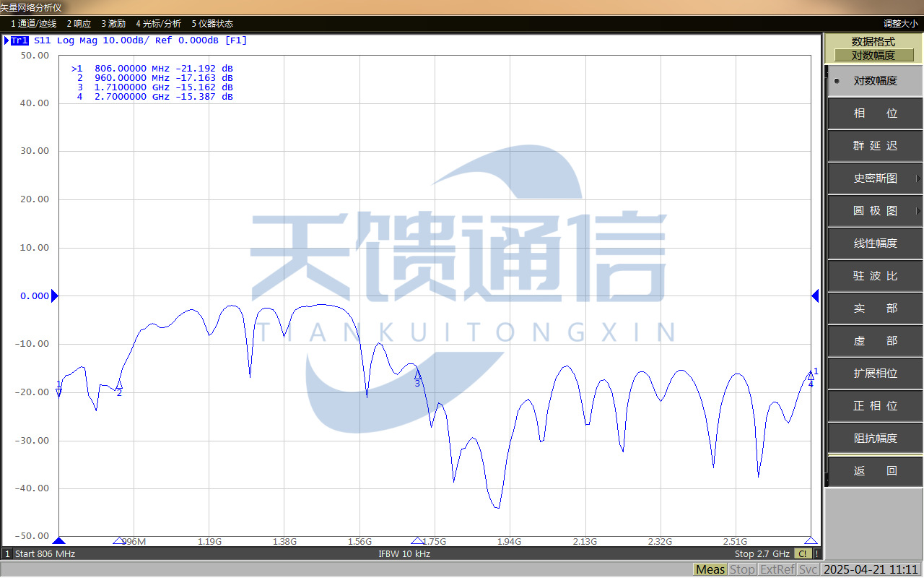Expand the 圆极图 submenu

tap(874, 211)
